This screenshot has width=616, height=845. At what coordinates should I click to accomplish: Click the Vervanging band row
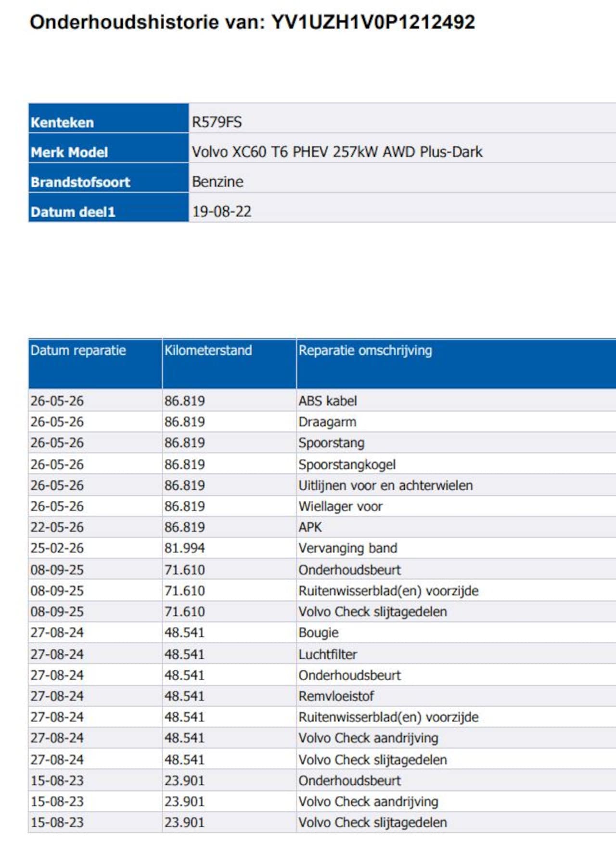(x=322, y=548)
